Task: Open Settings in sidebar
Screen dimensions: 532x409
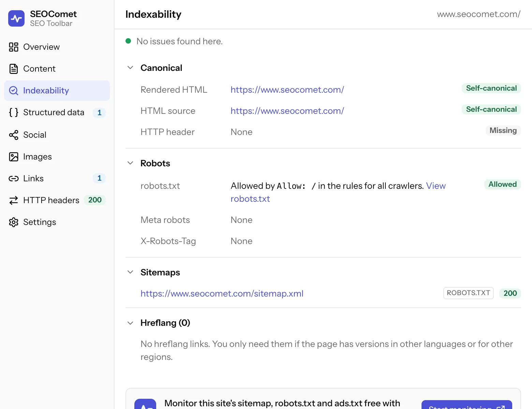Action: [x=57, y=222]
